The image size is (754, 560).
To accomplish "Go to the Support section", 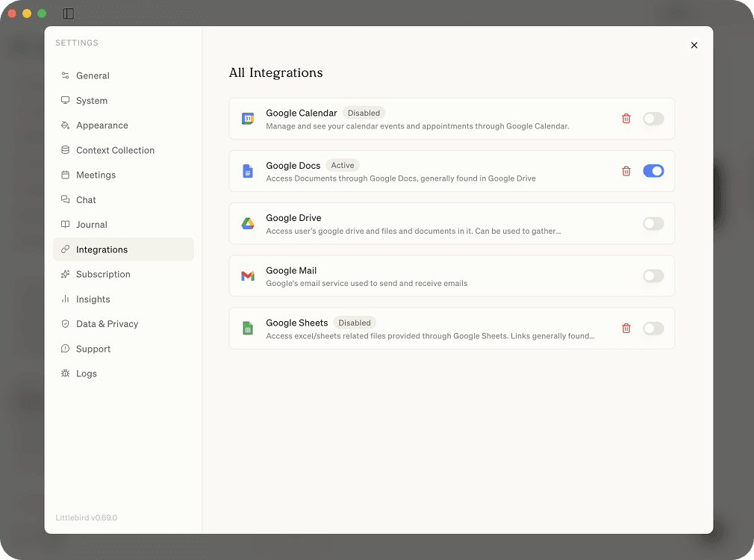I will tap(124, 348).
